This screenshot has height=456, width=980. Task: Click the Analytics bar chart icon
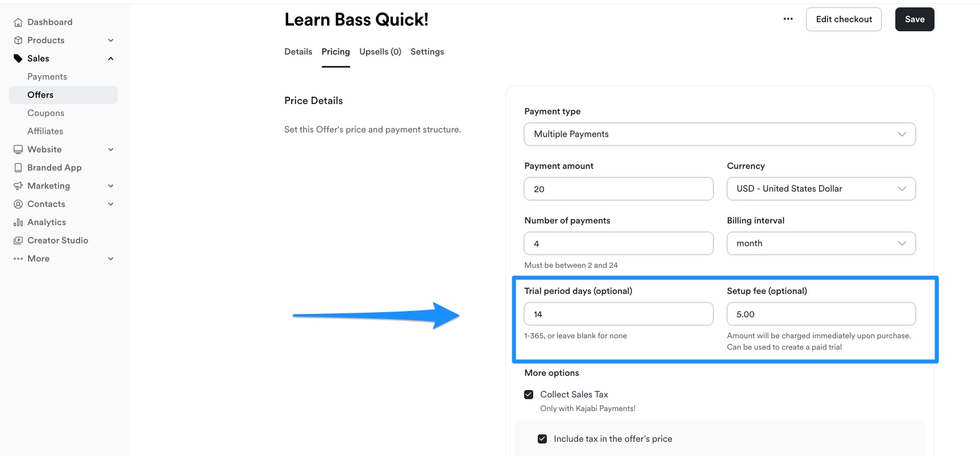click(x=18, y=222)
